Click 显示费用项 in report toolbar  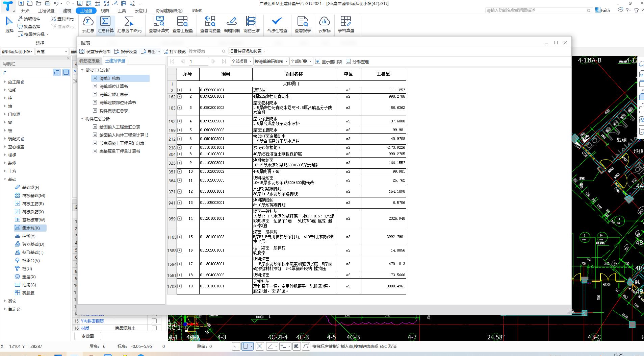[x=329, y=62]
